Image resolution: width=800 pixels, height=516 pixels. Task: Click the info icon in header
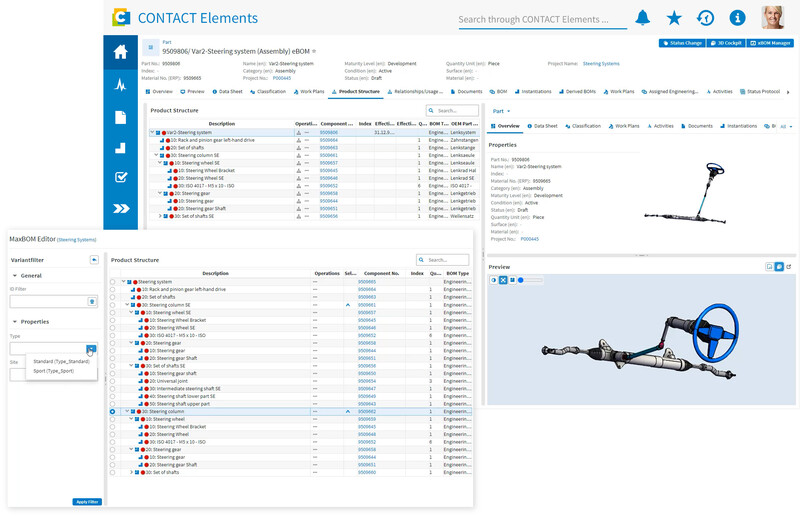pos(737,18)
